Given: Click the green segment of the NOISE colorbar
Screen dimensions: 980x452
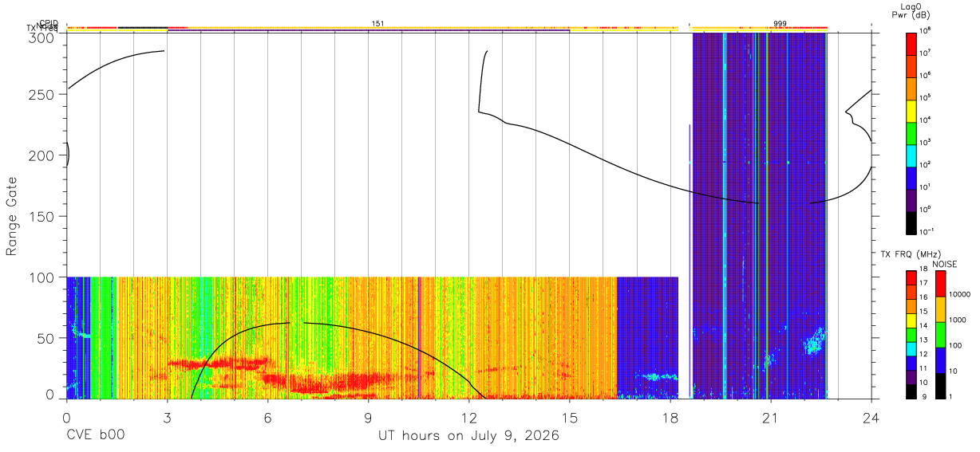Looking at the screenshot, I should coord(940,333).
